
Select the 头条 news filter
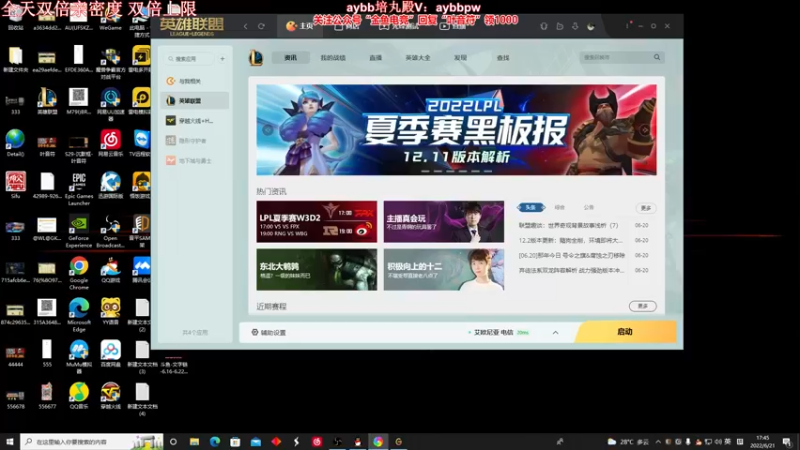(531, 208)
